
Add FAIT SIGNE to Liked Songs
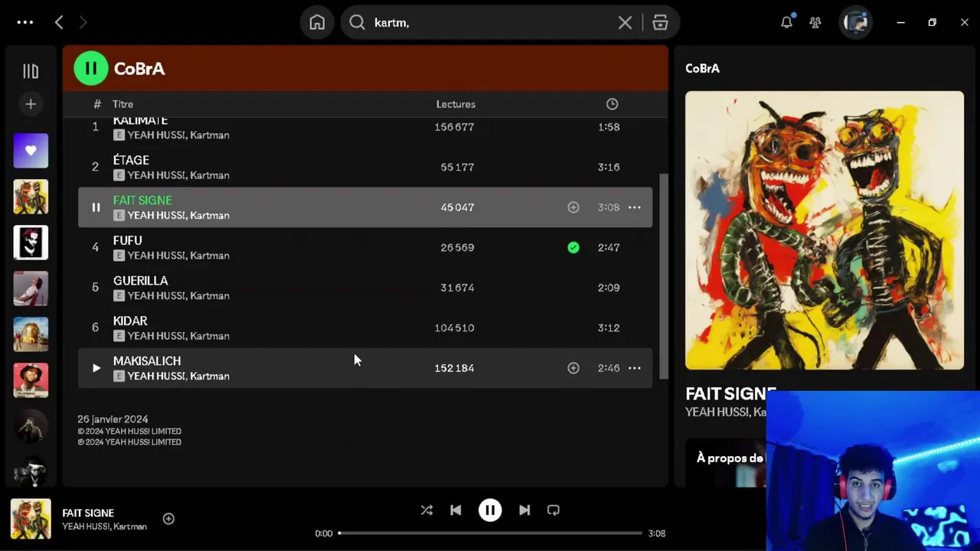(x=573, y=207)
